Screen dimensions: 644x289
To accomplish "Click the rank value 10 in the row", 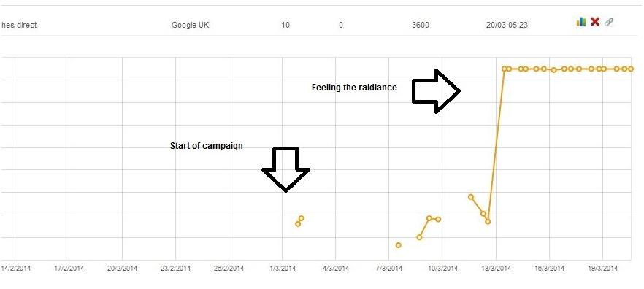I will pos(285,25).
